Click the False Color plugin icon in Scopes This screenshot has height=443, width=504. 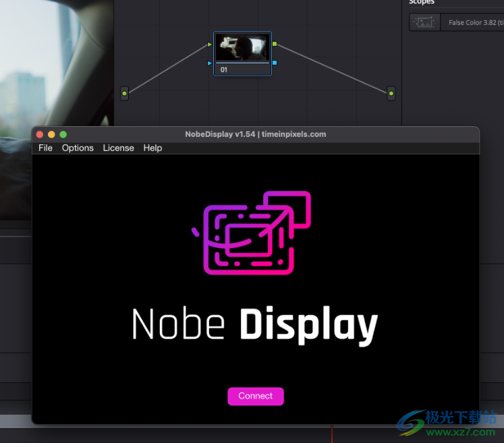click(x=424, y=22)
